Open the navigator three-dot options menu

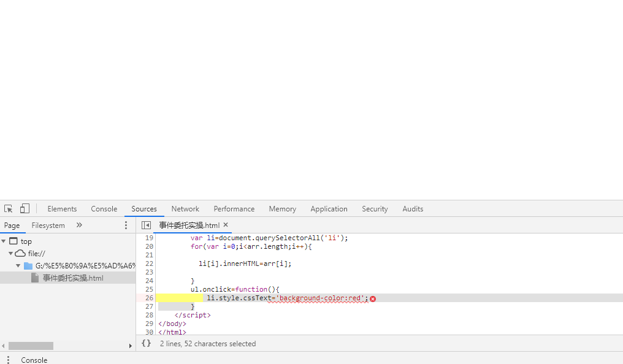[x=126, y=226]
